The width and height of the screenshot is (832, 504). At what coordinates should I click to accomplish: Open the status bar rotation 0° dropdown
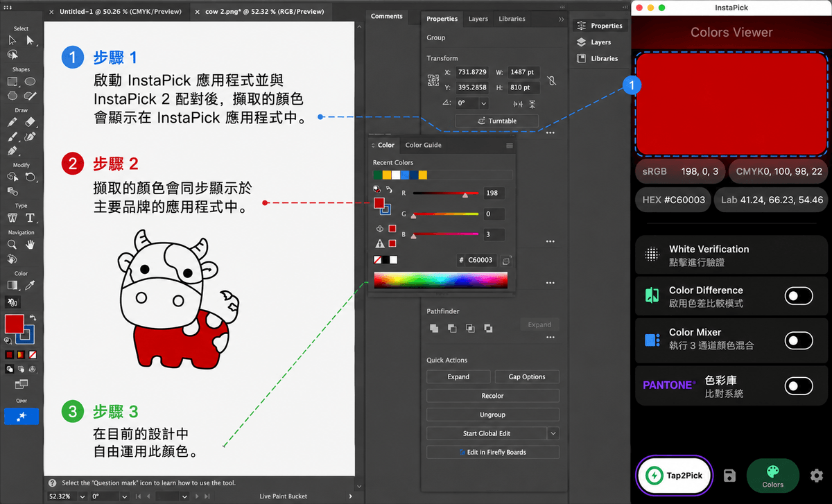point(125,496)
